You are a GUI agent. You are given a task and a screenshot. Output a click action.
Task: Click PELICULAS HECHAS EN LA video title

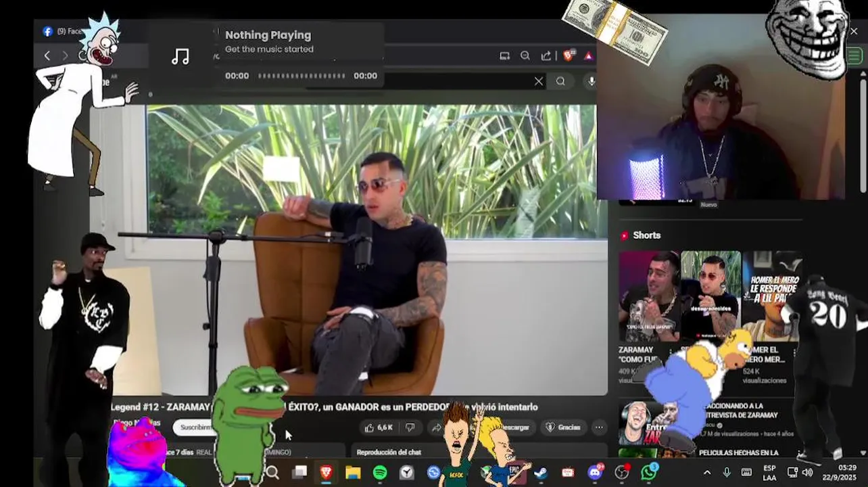click(739, 453)
